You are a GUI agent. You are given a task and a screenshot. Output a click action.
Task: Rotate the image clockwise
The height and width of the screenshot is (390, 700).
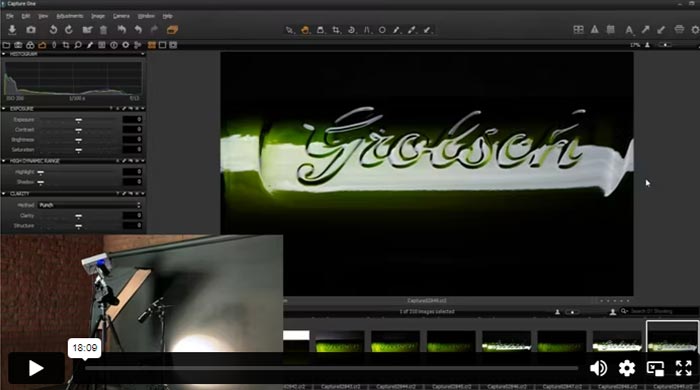(x=69, y=30)
